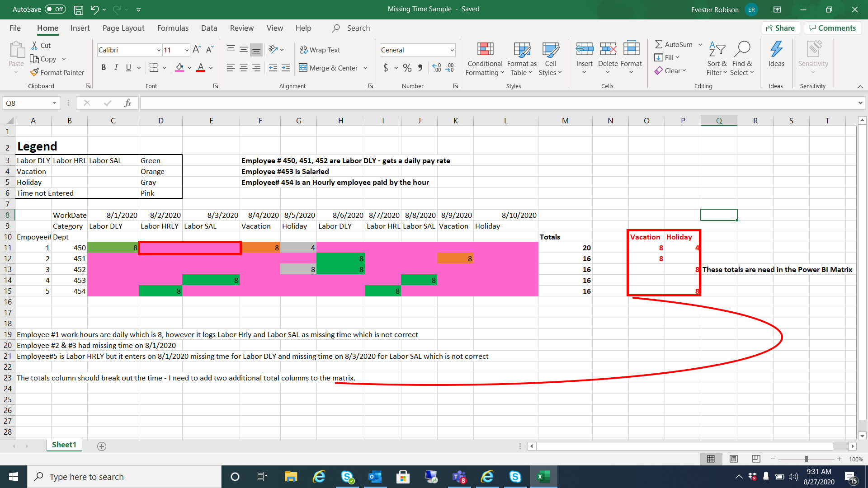Click the Share button
Screen dimensions: 868x488
780,28
